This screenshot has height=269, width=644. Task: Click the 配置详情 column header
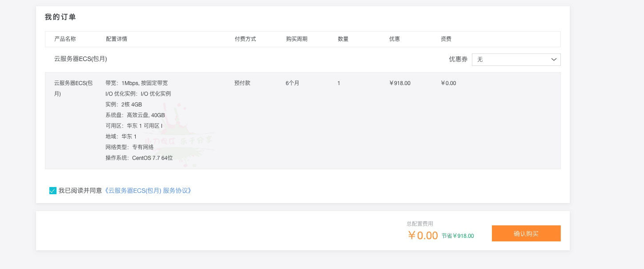pos(117,39)
